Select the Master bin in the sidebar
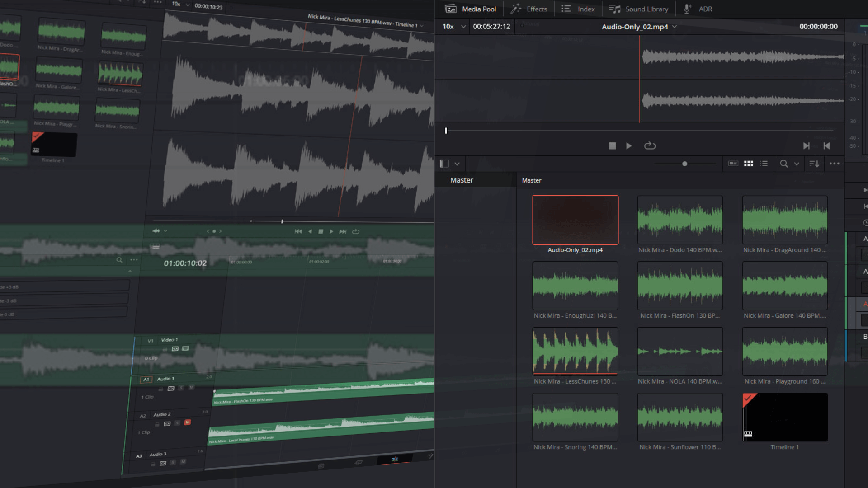 tap(462, 180)
